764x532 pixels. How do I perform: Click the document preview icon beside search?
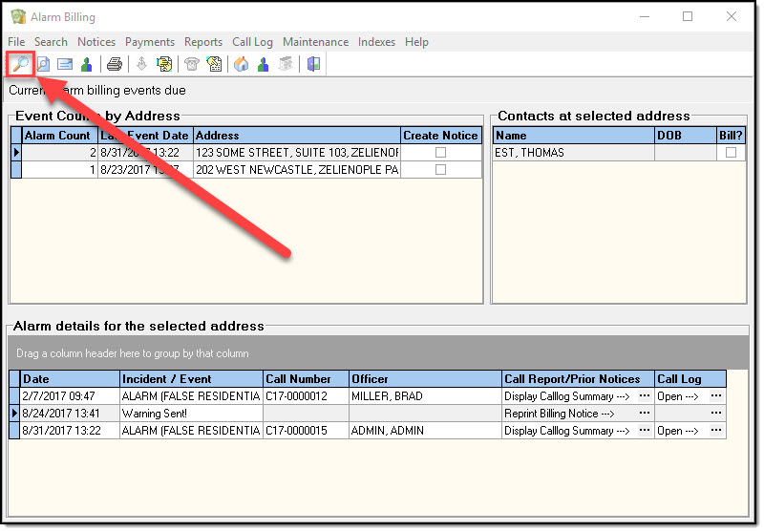pos(43,64)
